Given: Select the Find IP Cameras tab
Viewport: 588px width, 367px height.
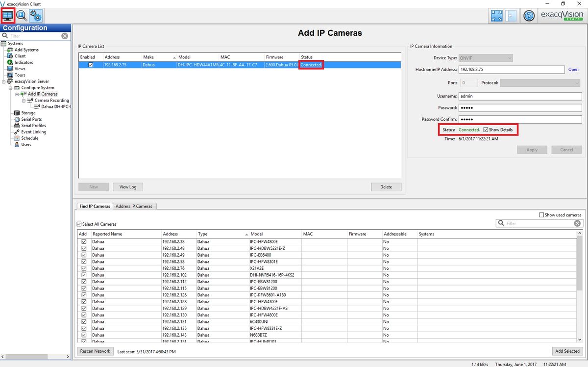Looking at the screenshot, I should (x=95, y=206).
